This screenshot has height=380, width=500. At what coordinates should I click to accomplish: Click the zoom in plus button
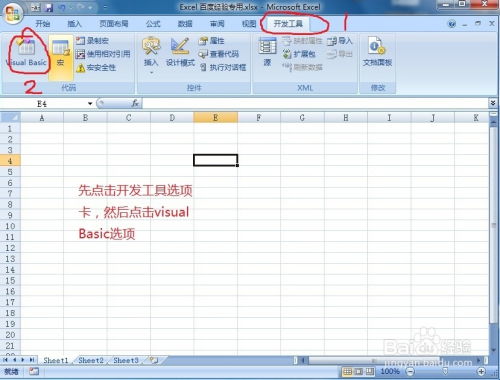pos(481,371)
